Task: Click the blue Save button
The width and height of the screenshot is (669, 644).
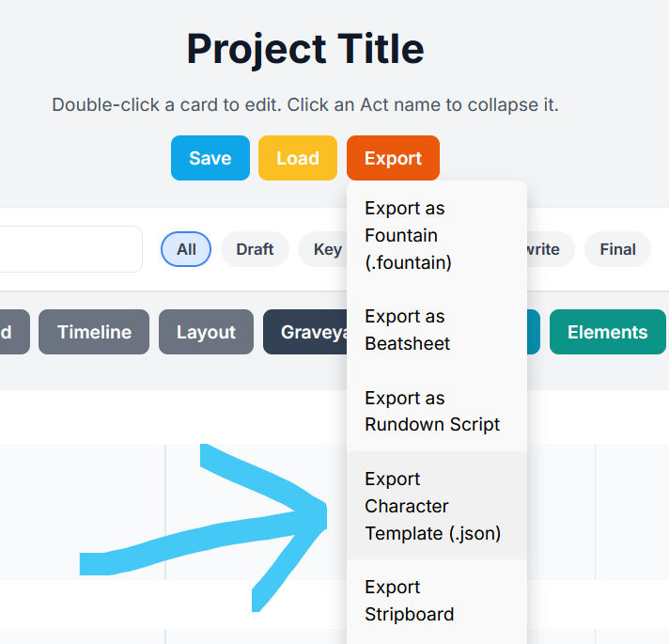Action: (x=210, y=158)
